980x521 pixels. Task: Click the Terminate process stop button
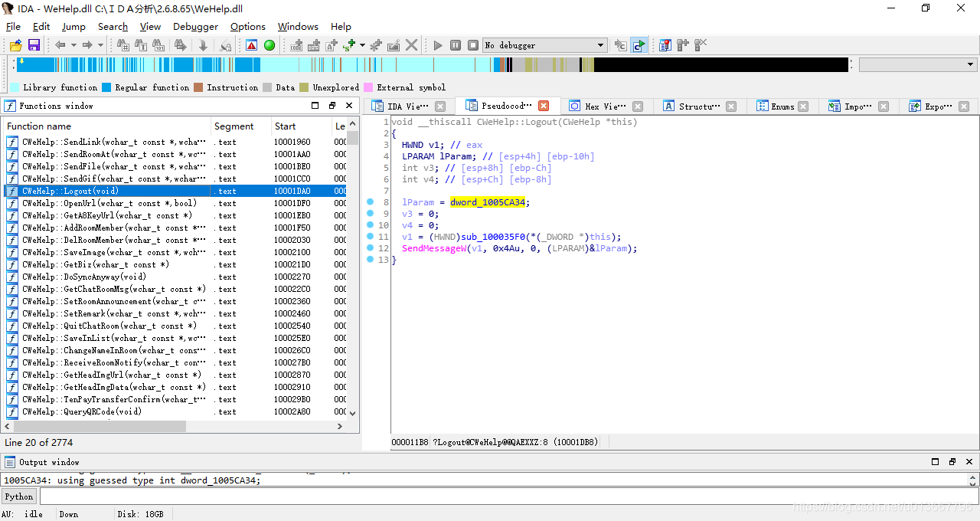tap(473, 45)
